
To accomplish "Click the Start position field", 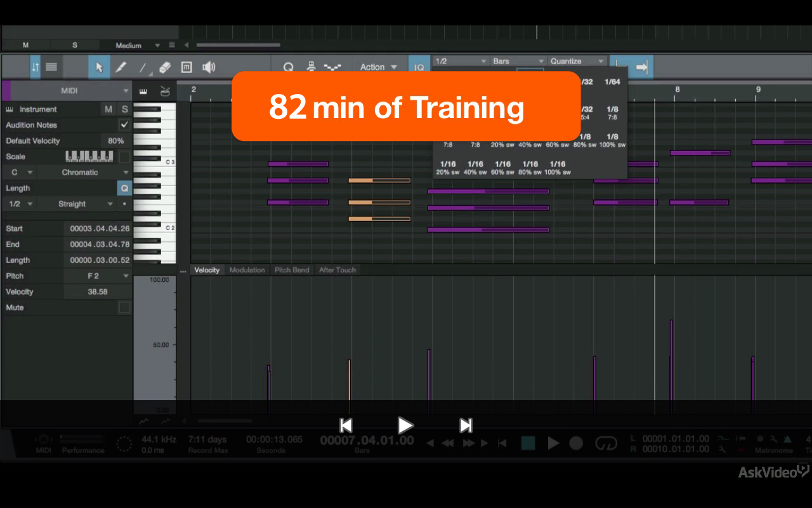I will point(98,229).
